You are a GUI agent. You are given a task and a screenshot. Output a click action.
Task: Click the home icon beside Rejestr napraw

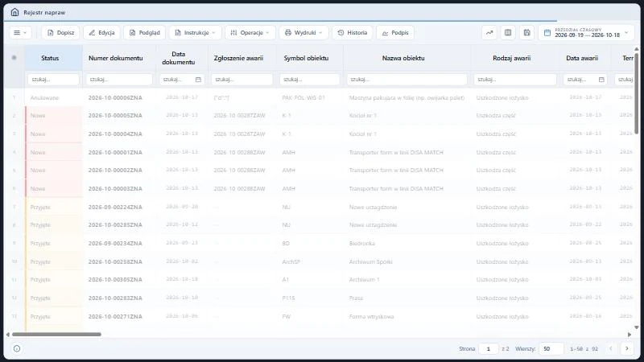point(14,12)
